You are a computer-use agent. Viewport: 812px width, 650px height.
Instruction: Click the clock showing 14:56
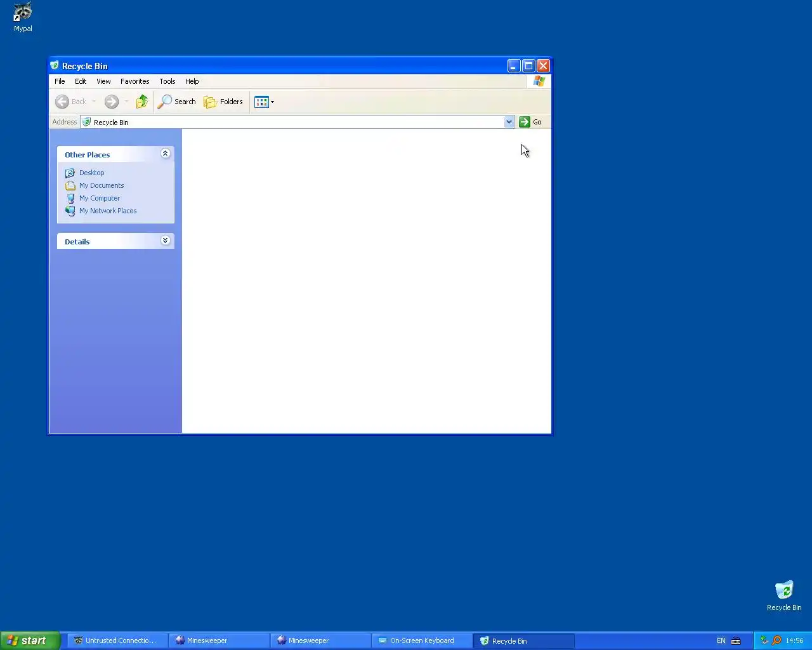click(x=794, y=640)
